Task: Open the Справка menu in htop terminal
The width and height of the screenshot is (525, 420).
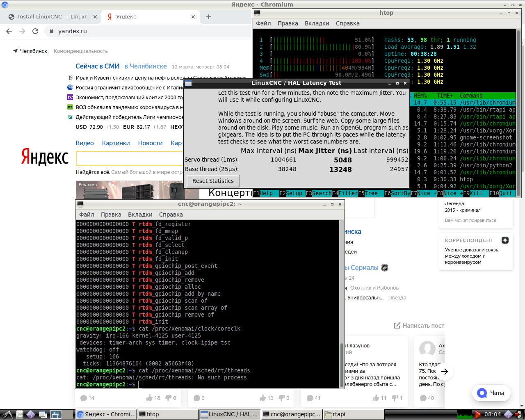Action: pos(347,23)
